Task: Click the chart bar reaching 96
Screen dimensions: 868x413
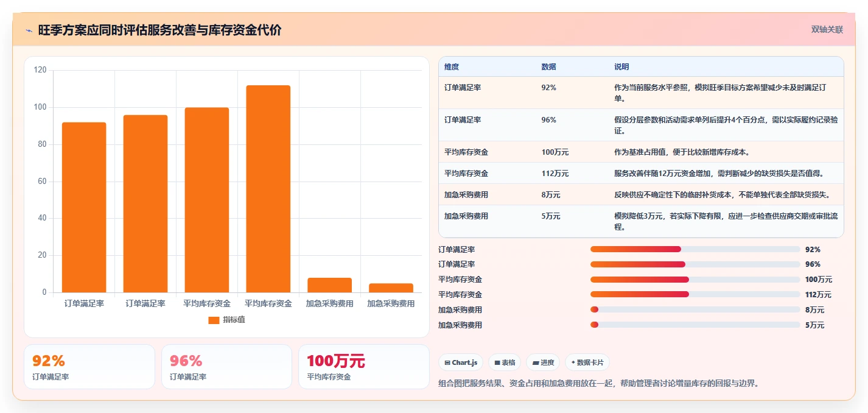Action: [145, 203]
